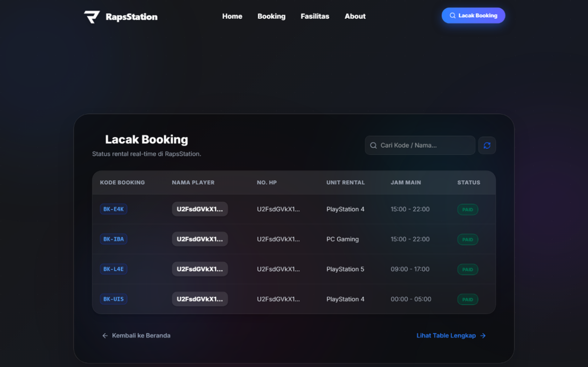588x367 pixels.
Task: Click 15:00 - 22:00 in BK-IBA row
Action: pyautogui.click(x=410, y=239)
